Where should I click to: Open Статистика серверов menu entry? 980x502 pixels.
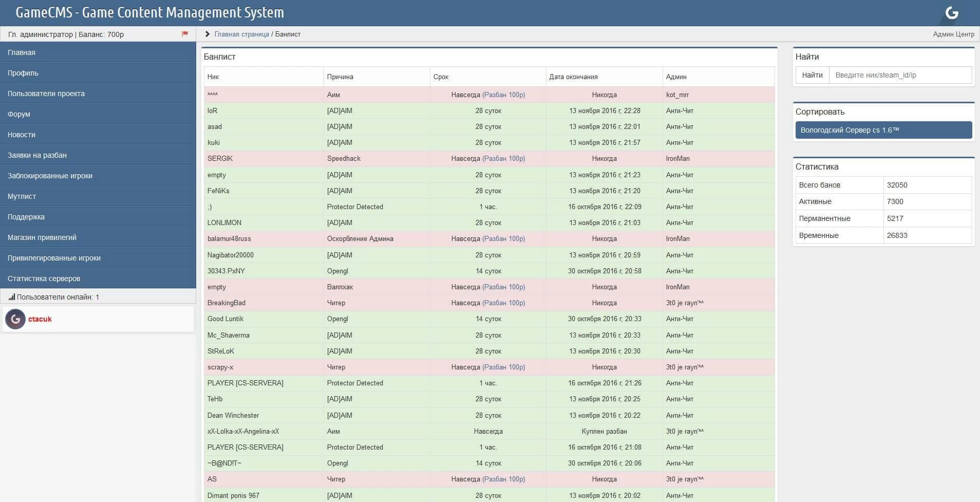44,278
